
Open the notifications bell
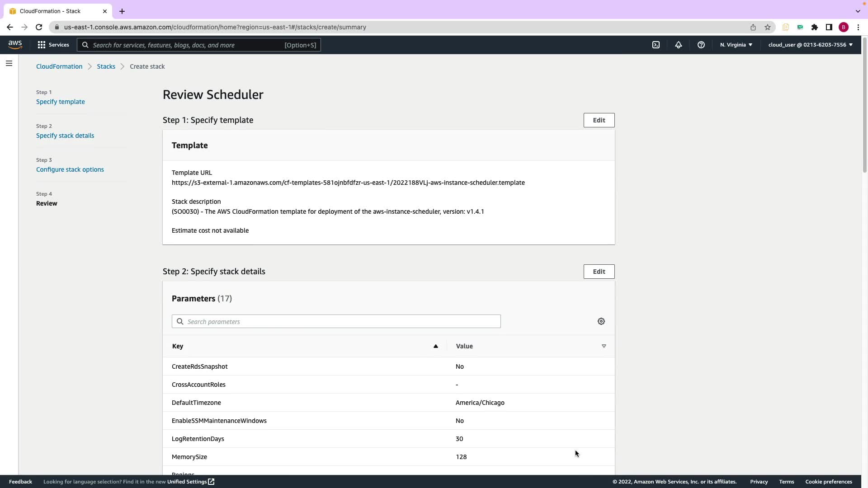(x=679, y=45)
